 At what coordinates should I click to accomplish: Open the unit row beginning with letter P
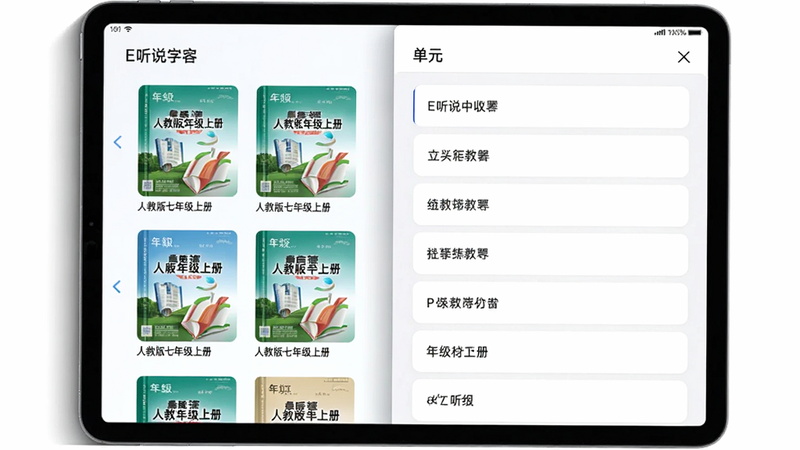click(551, 303)
